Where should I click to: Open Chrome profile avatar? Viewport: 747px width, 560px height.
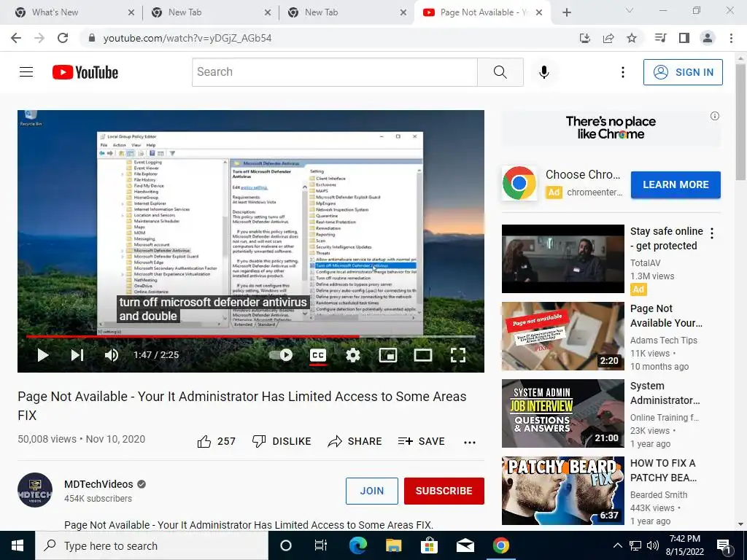pos(708,38)
